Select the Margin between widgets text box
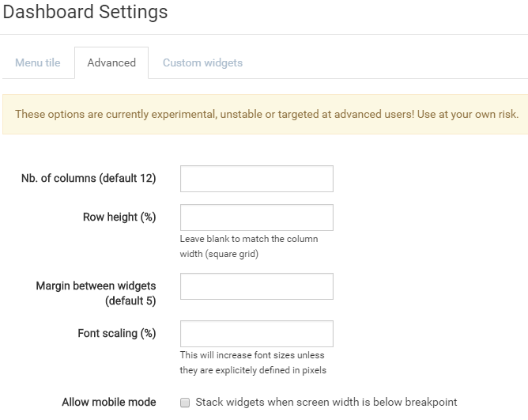Viewport: 528px width, 420px height. [257, 286]
